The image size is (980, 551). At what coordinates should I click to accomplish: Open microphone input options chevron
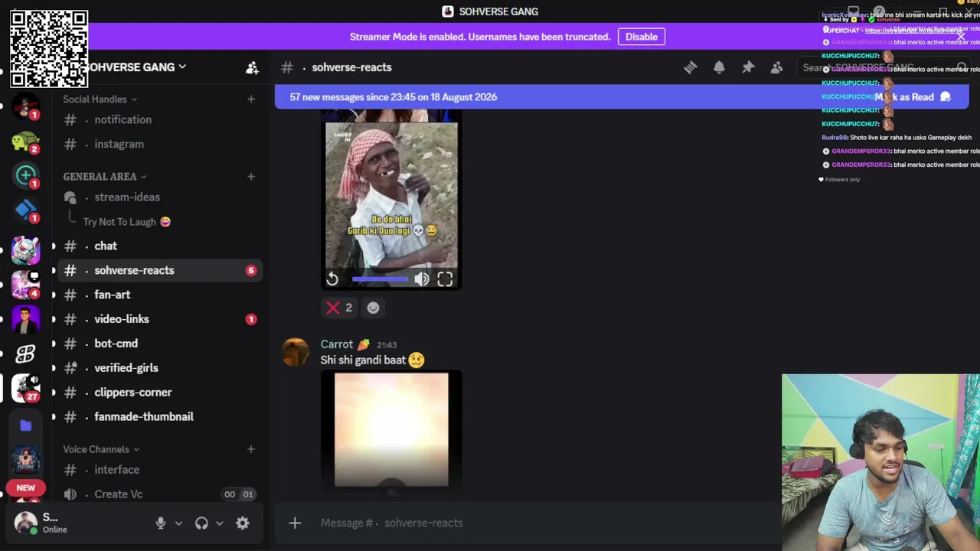pos(178,523)
